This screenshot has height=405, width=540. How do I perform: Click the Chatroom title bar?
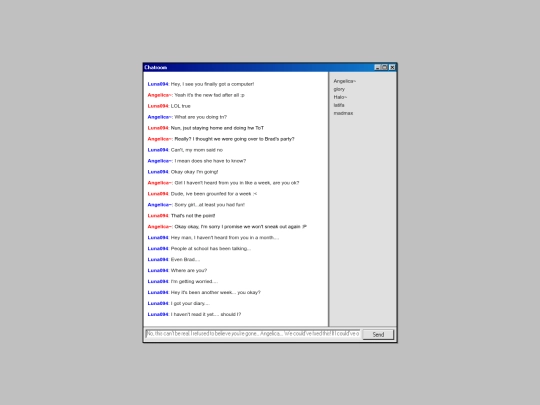[258, 67]
